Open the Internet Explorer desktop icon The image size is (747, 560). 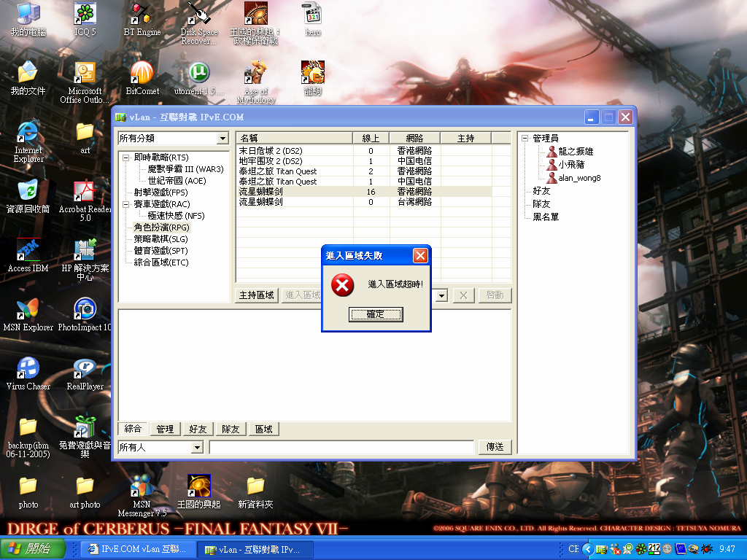coord(28,141)
